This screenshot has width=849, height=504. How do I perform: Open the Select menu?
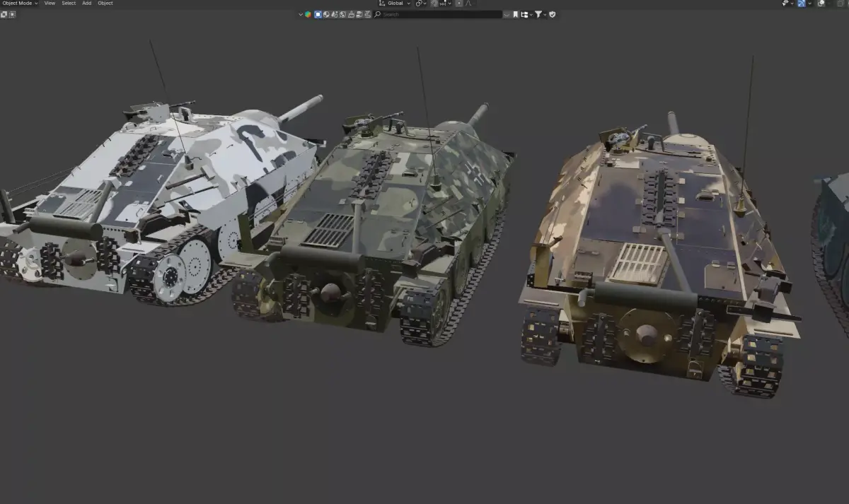tap(69, 3)
